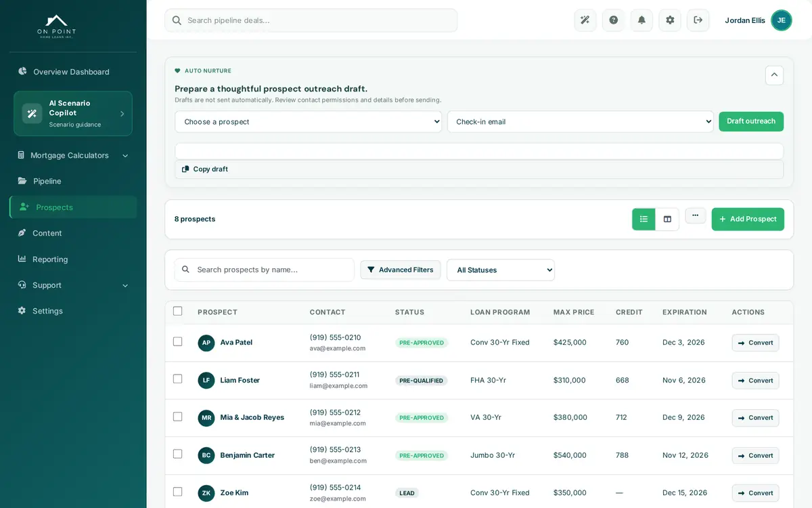This screenshot has width=812, height=508.
Task: Focus the Search pipeline deals field
Action: [x=311, y=20]
